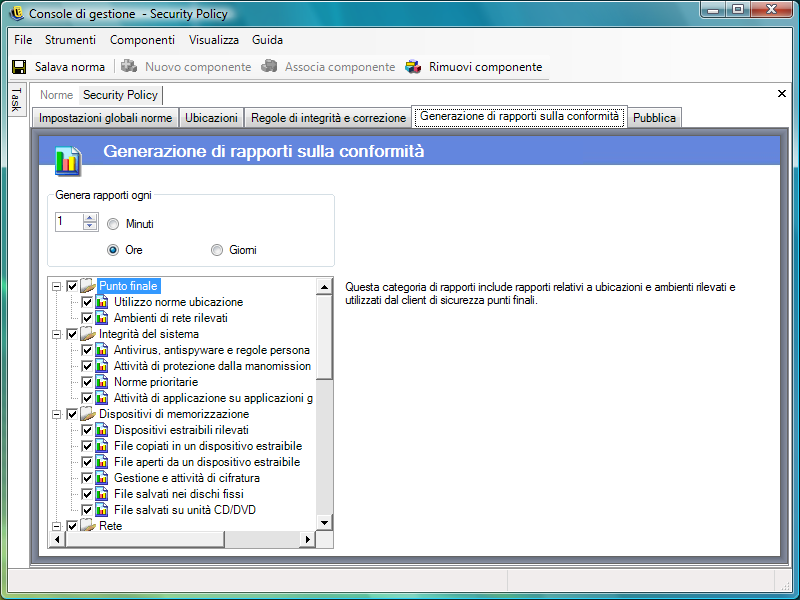Click the Utilizzo norme ubicazione report icon
The width and height of the screenshot is (800, 600).
point(102,302)
